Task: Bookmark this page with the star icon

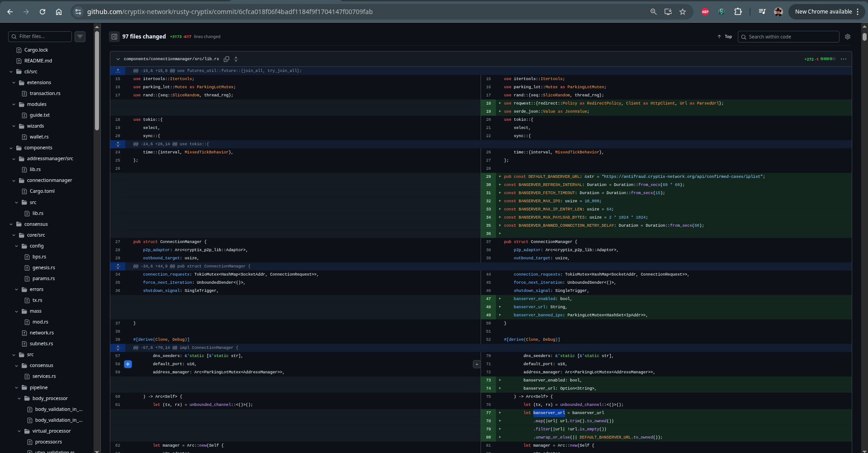Action: tap(683, 12)
